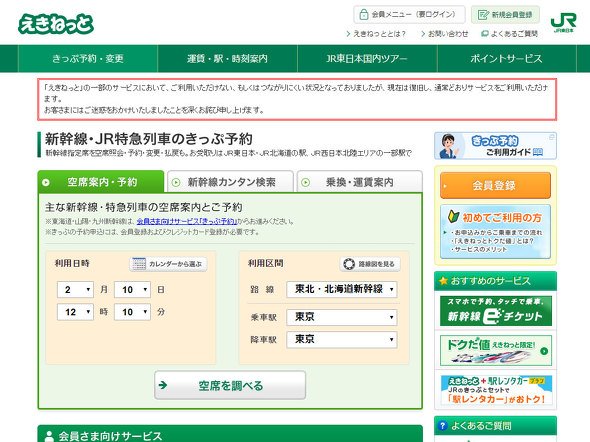Click the orange 会員登録 button

495,185
